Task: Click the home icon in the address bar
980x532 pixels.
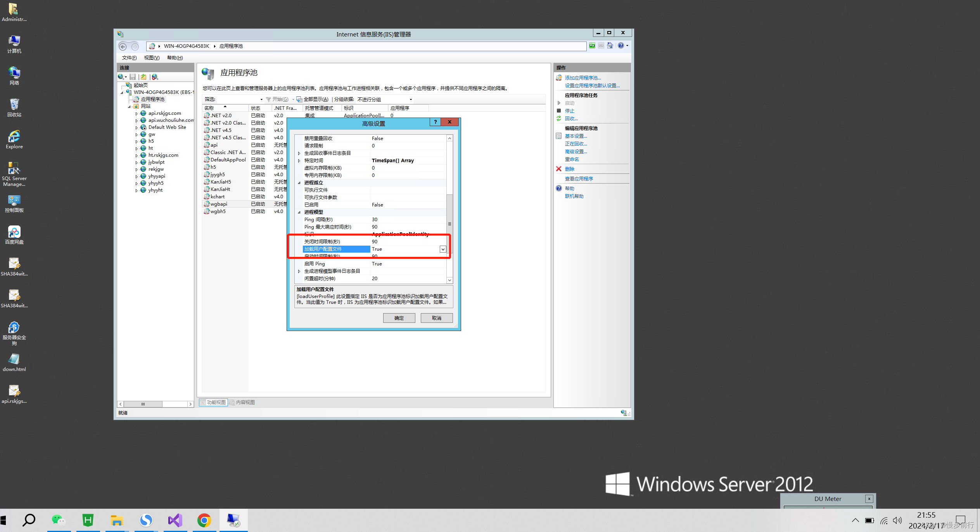Action: (610, 45)
